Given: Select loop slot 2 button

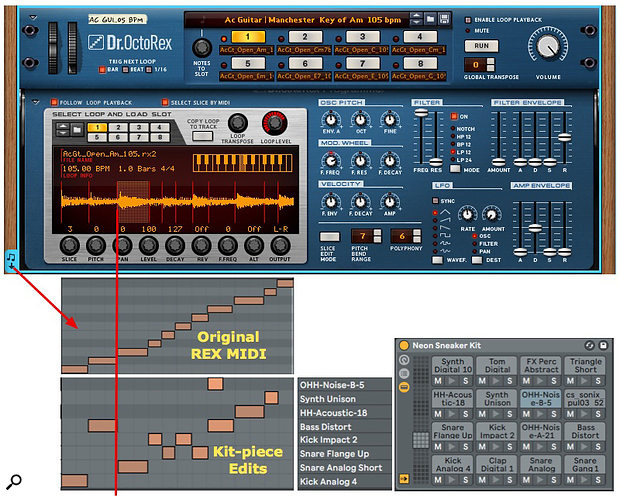Looking at the screenshot, I should click(305, 37).
